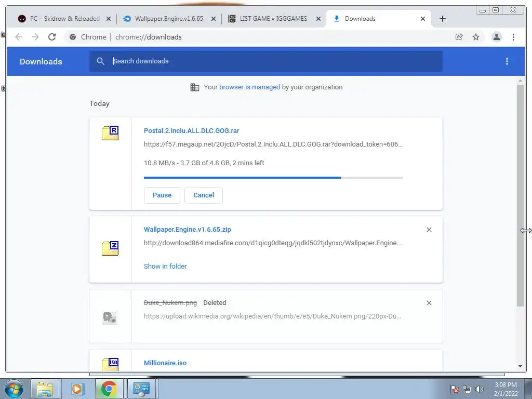Switch to the LIST GAME « IGGGAMES tab
The height and width of the screenshot is (399, 532).
[273, 19]
